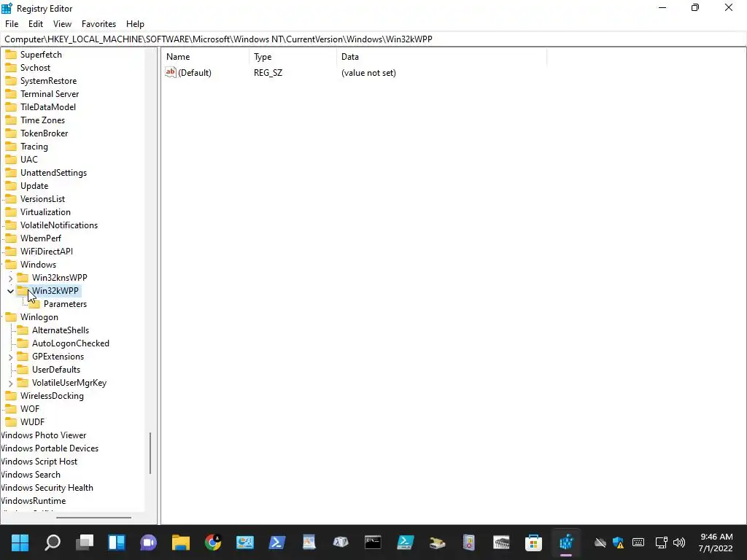Sort values by the Name column
Image resolution: width=747 pixels, height=560 pixels.
click(x=206, y=57)
